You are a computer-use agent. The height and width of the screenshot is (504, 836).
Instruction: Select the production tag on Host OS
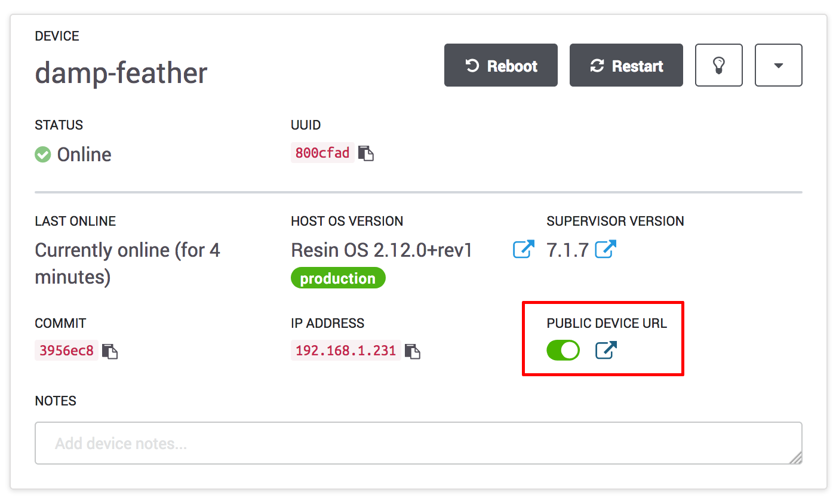338,278
